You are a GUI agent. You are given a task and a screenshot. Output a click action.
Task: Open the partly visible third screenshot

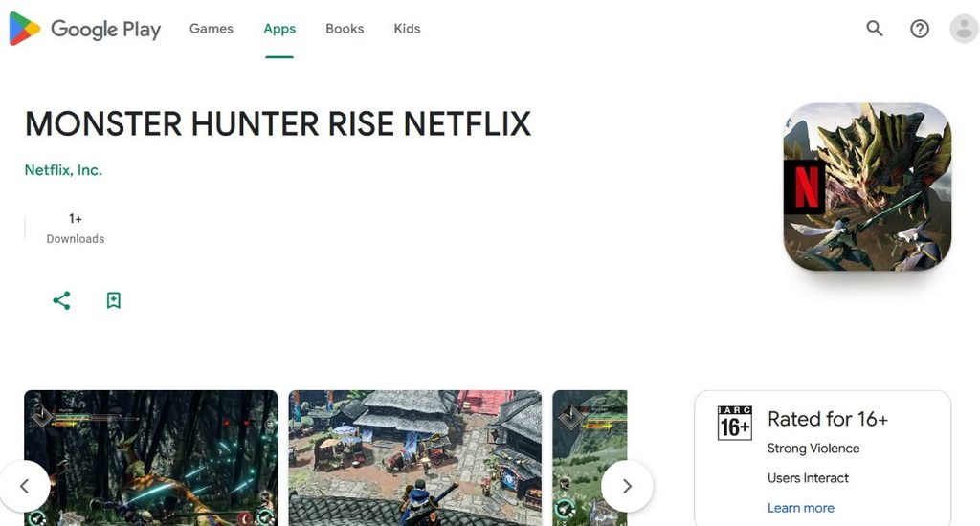pyautogui.click(x=590, y=458)
